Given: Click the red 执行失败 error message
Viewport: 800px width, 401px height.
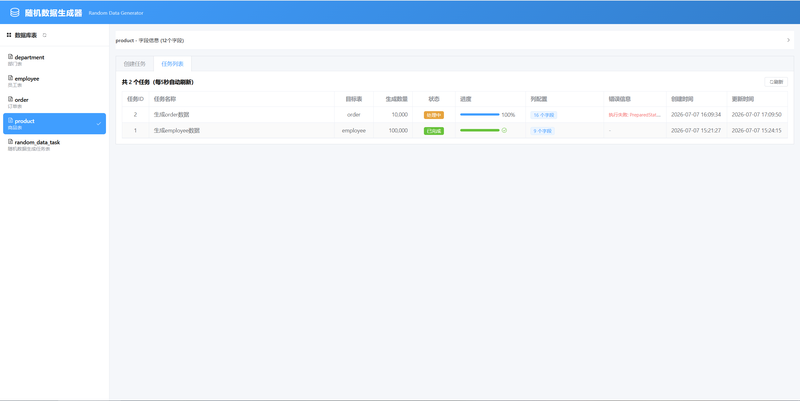Looking at the screenshot, I should [634, 115].
